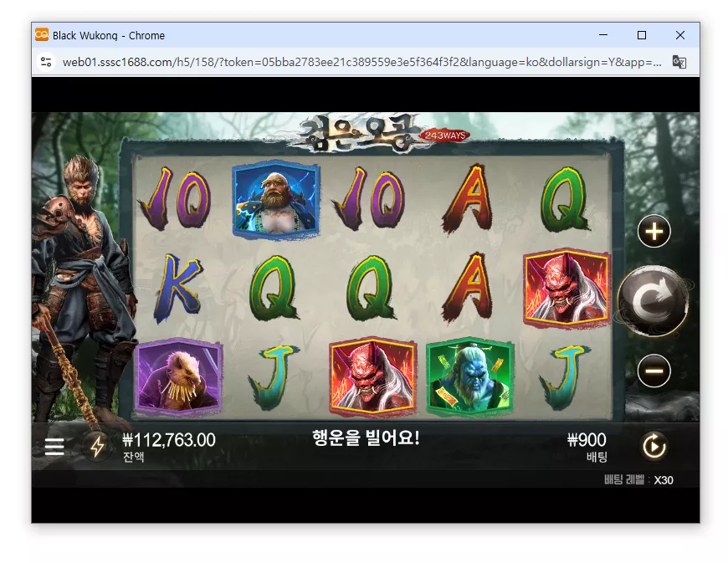Hit the main spin button
The width and height of the screenshot is (728, 563).
click(654, 301)
